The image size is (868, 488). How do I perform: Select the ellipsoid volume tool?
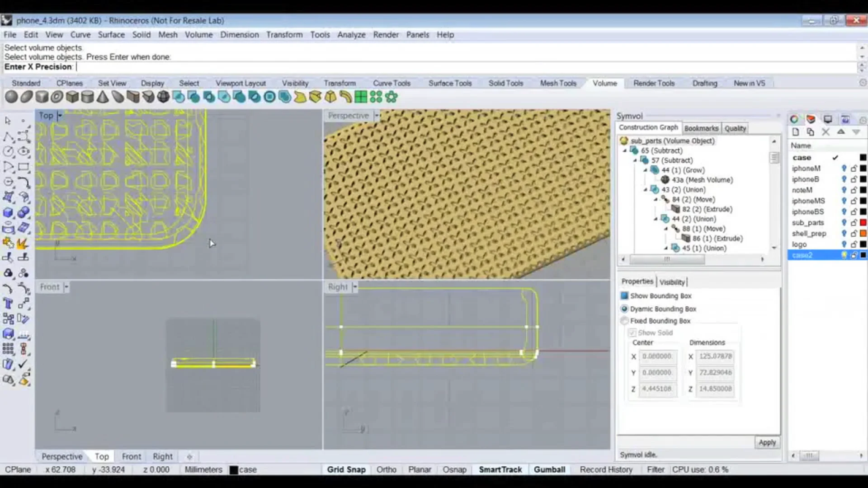pyautogui.click(x=27, y=97)
